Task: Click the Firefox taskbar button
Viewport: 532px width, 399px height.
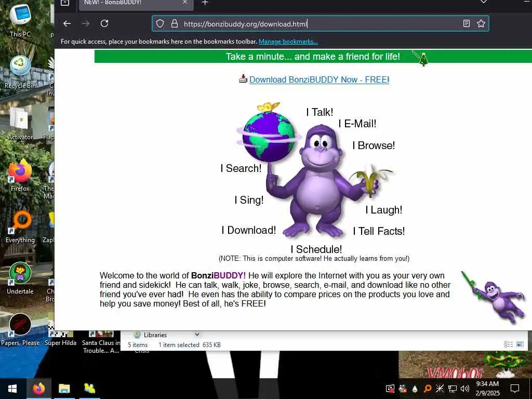Action: click(x=38, y=389)
